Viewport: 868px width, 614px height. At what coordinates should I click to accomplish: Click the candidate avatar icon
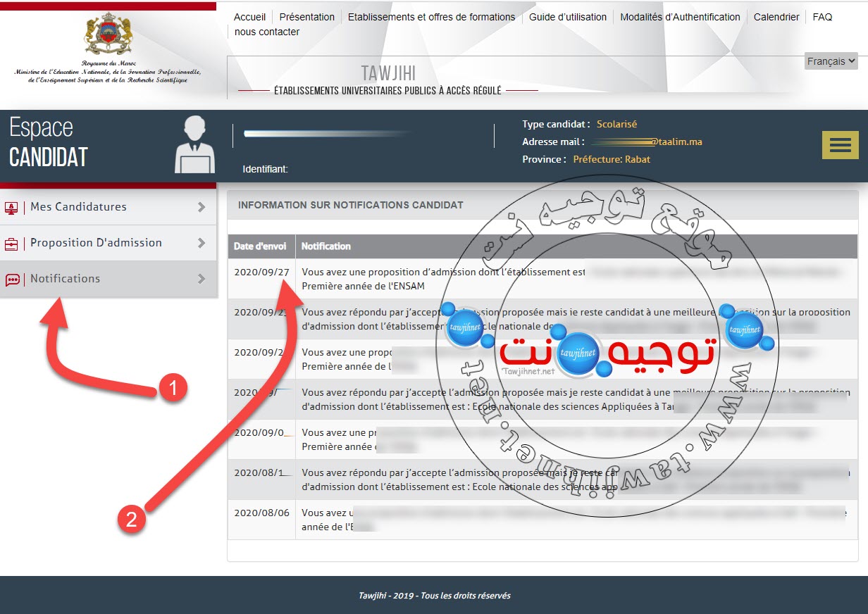pos(194,145)
